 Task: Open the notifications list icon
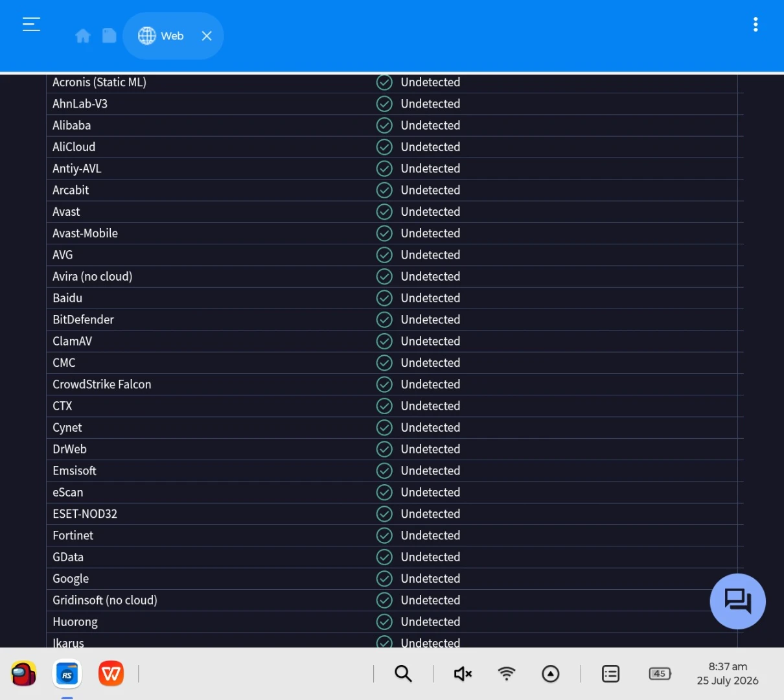click(x=610, y=674)
